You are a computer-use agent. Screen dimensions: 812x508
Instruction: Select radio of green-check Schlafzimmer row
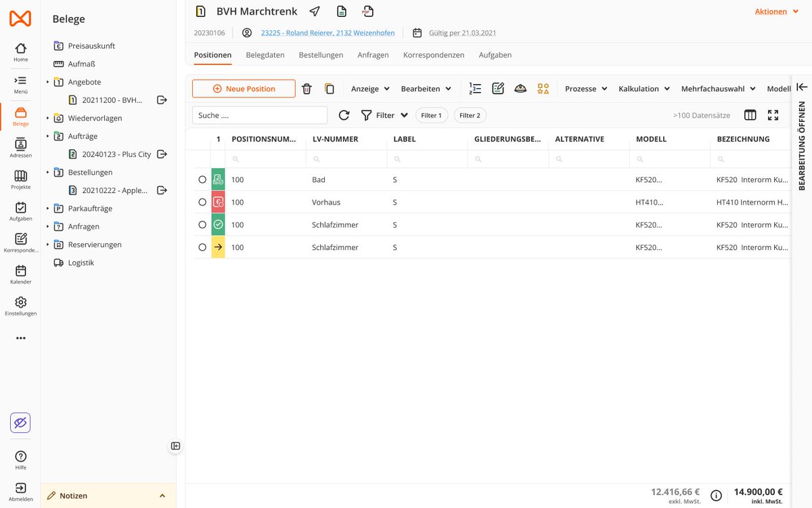(x=202, y=225)
